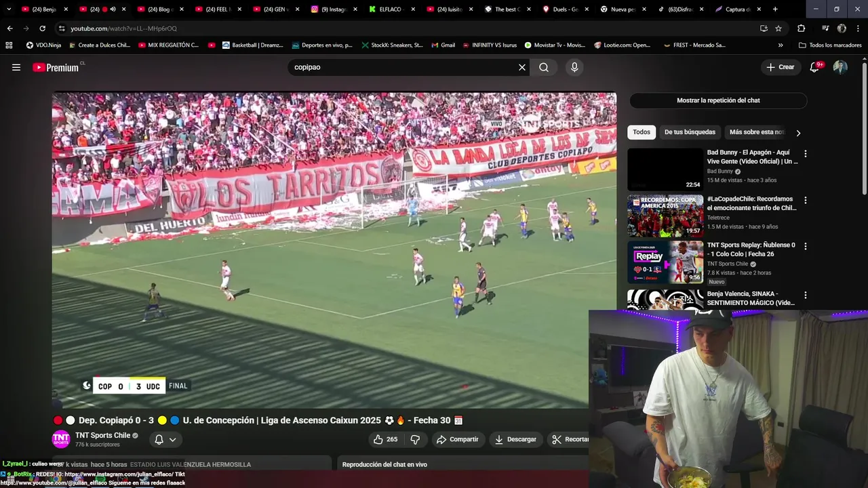This screenshot has width=868, height=488.
Task: Select the De tus búsquedas chip
Action: coord(690,132)
